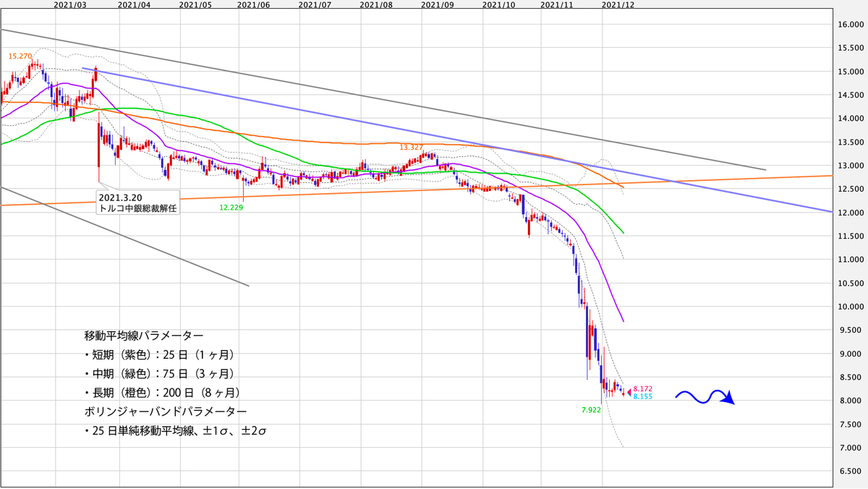This screenshot has width=868, height=489.
Task: Click the 2021/11 date label
Action: (557, 4)
